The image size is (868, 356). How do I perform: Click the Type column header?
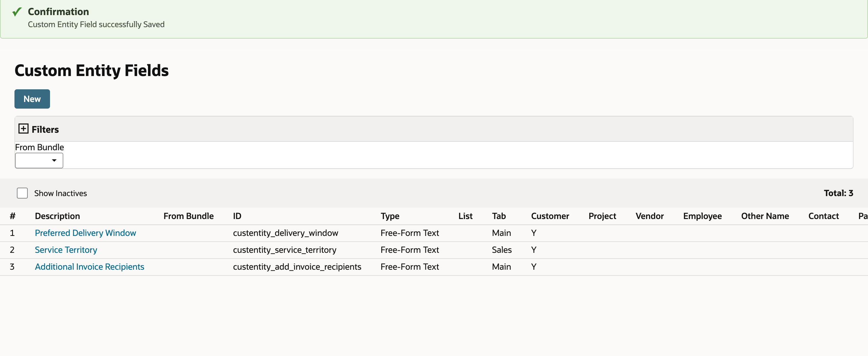pos(390,216)
